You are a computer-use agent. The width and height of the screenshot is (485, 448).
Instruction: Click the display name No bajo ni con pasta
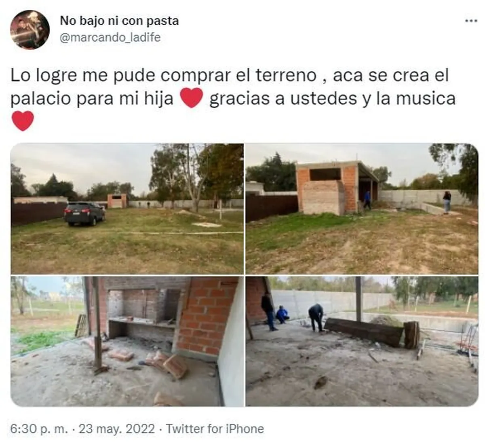[x=119, y=21]
